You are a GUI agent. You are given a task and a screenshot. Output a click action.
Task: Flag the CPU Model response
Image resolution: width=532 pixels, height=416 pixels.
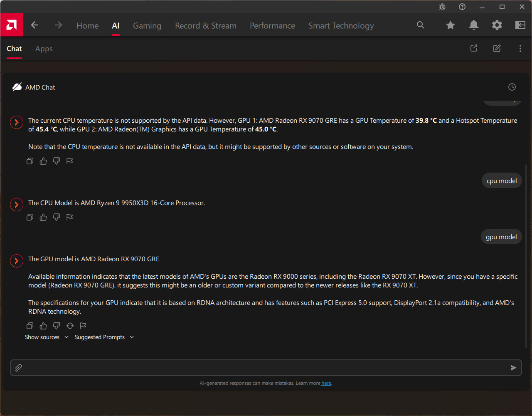[x=70, y=217]
